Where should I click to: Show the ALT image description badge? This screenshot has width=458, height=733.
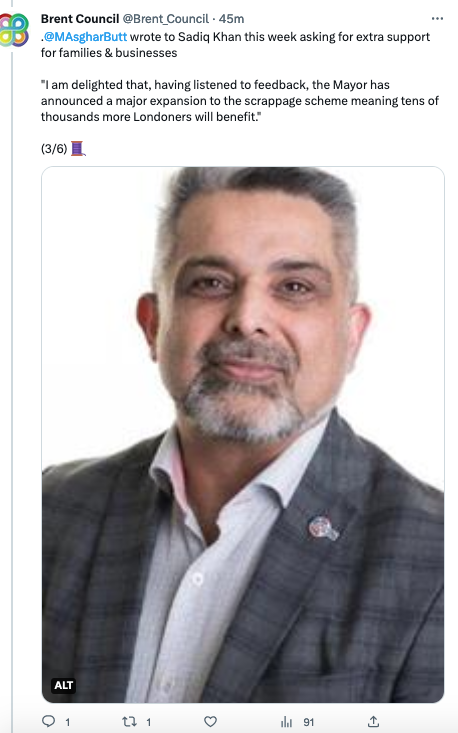(x=63, y=685)
